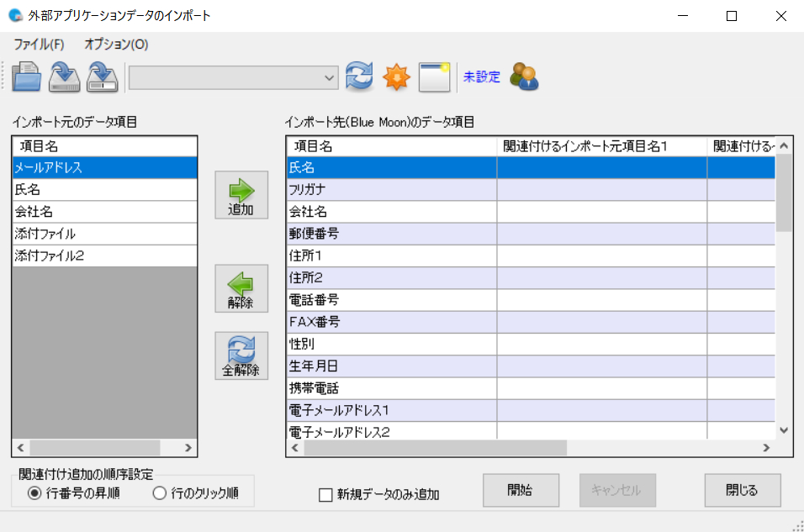Click the 解除 left arrow button
Image resolution: width=804 pixels, height=532 pixels.
click(241, 288)
